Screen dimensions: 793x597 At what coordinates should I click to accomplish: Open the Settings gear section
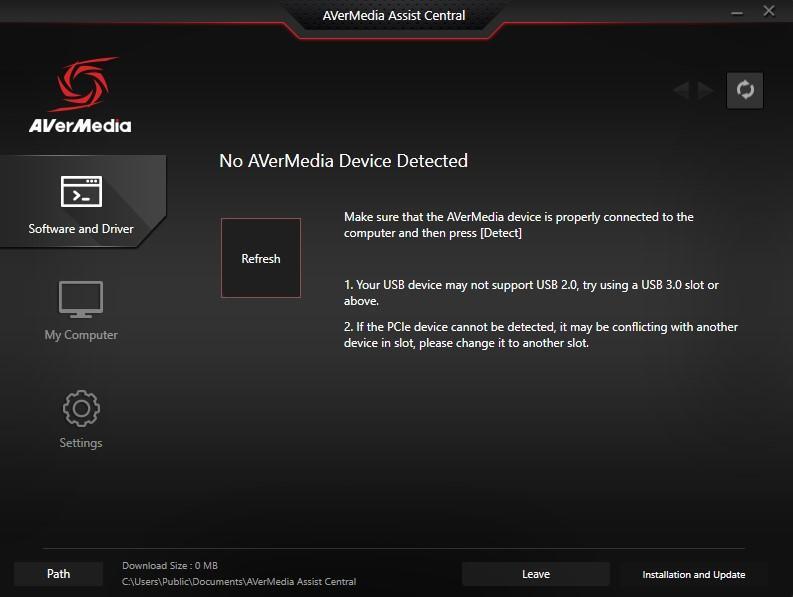(81, 419)
